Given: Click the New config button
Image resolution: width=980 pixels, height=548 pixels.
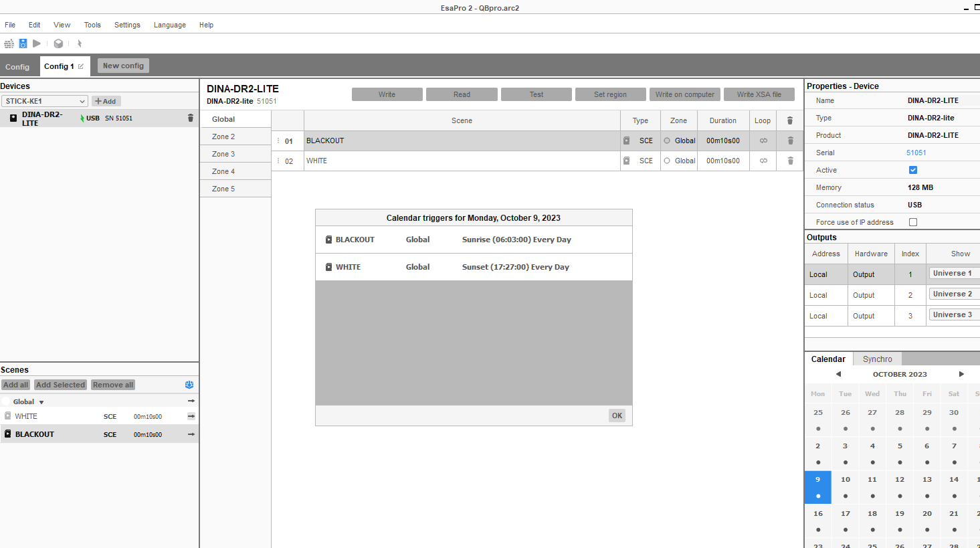Looking at the screenshot, I should pyautogui.click(x=123, y=66).
